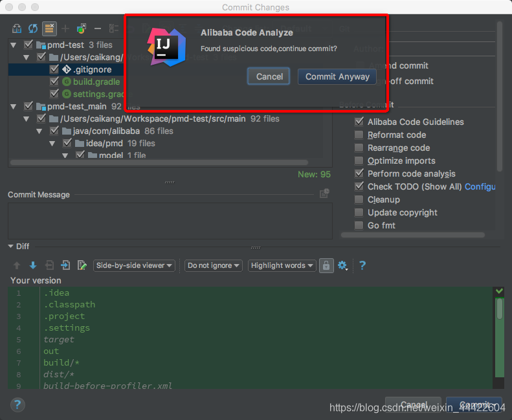Open the diff help question mark
This screenshot has width=512, height=420.
point(362,265)
